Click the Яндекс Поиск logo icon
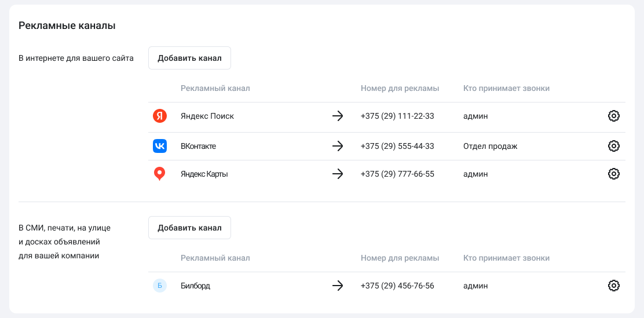 click(x=160, y=116)
